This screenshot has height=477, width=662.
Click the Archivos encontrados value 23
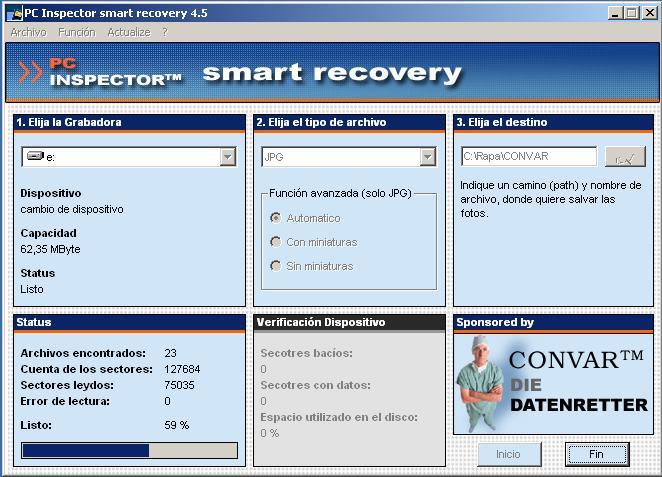coord(171,353)
